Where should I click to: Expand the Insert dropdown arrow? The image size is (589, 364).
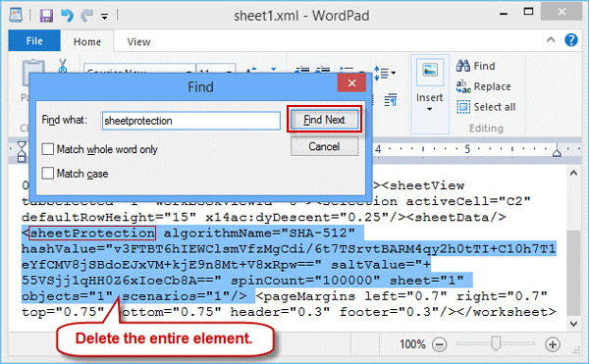429,109
